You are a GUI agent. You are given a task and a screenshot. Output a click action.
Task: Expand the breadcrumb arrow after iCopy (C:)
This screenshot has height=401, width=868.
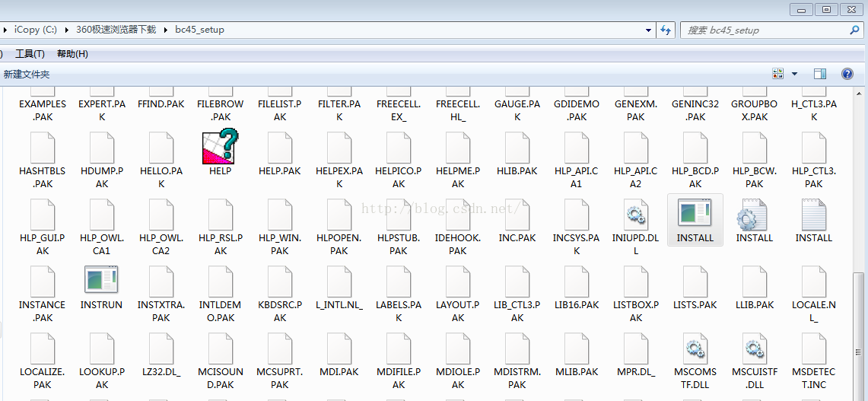tap(68, 30)
